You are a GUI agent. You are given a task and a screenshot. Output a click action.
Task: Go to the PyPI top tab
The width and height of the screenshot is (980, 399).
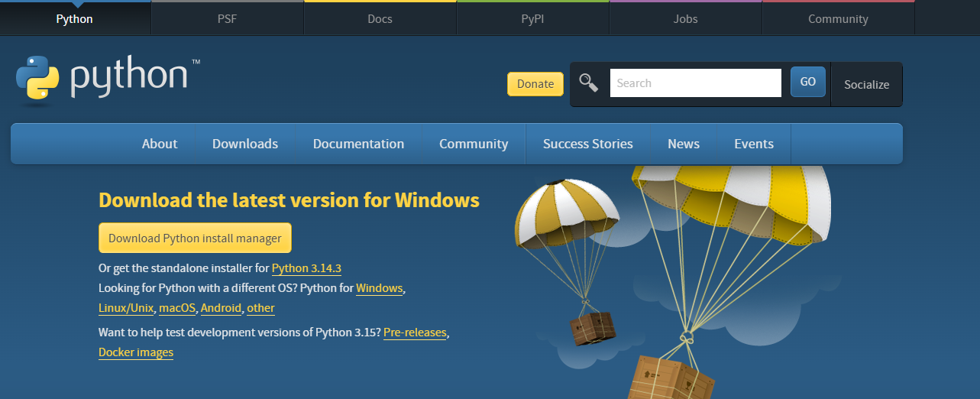tap(532, 18)
